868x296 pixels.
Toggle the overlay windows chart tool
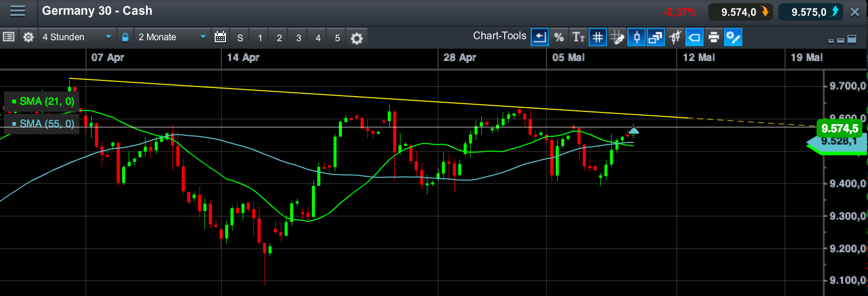pyautogui.click(x=656, y=37)
